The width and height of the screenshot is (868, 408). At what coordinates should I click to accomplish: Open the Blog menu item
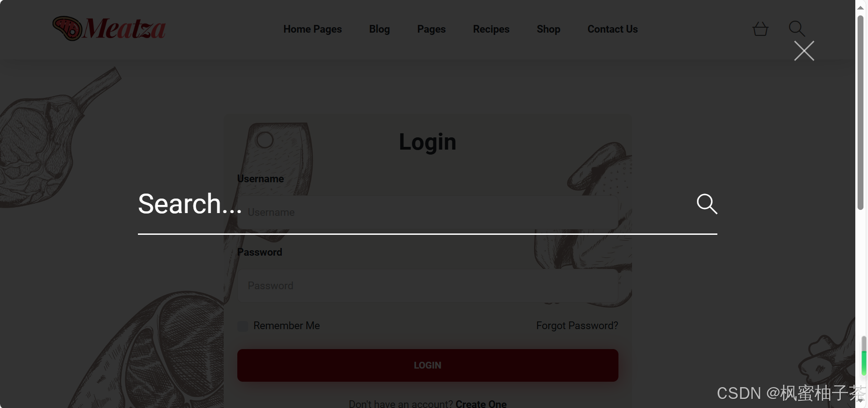(x=379, y=29)
